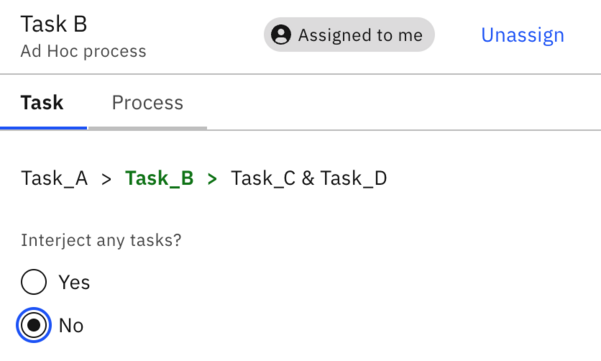Click the 'Task B' heading title

pos(54,24)
